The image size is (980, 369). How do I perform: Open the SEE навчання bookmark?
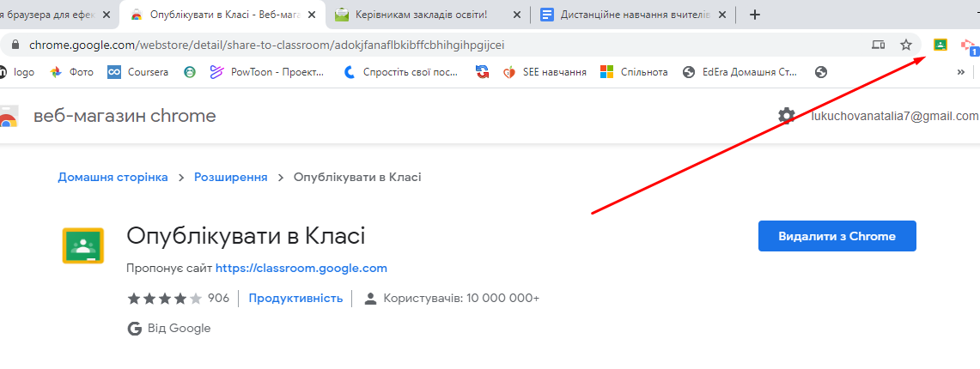[x=545, y=72]
